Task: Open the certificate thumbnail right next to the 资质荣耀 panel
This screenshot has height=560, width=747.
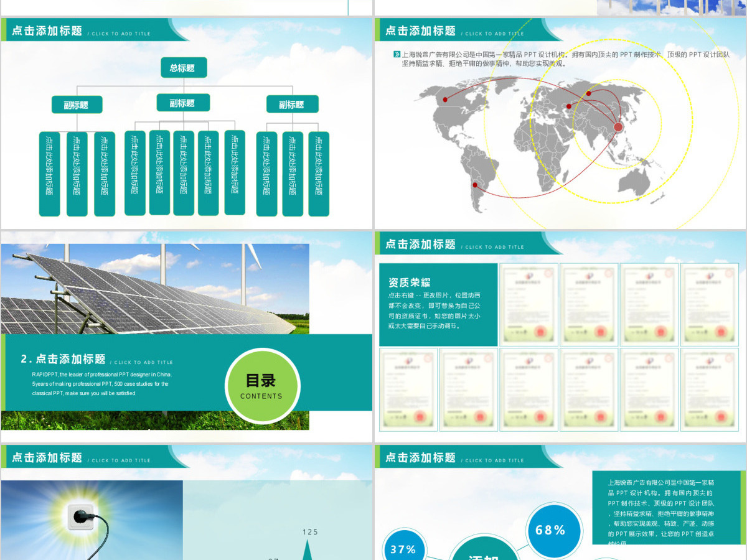Action: point(528,304)
